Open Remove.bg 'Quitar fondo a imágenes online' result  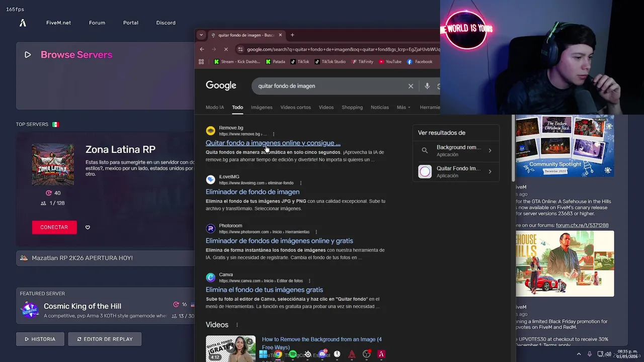273,143
